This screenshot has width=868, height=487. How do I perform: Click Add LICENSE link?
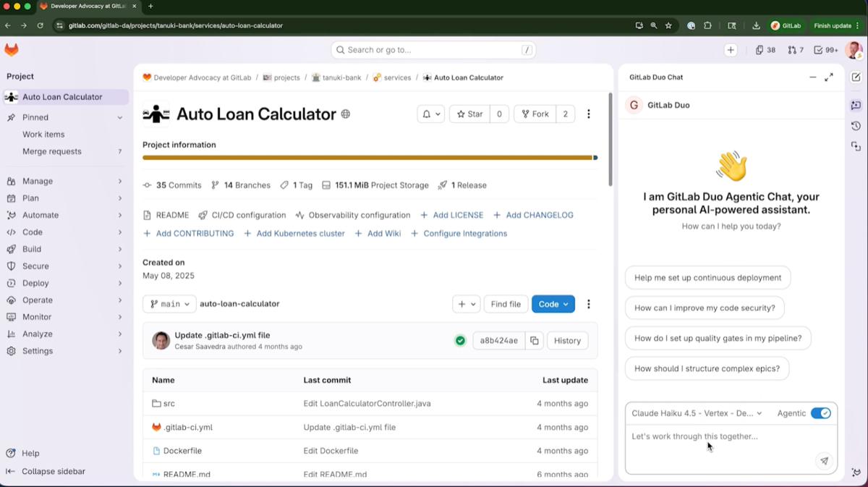click(x=452, y=215)
